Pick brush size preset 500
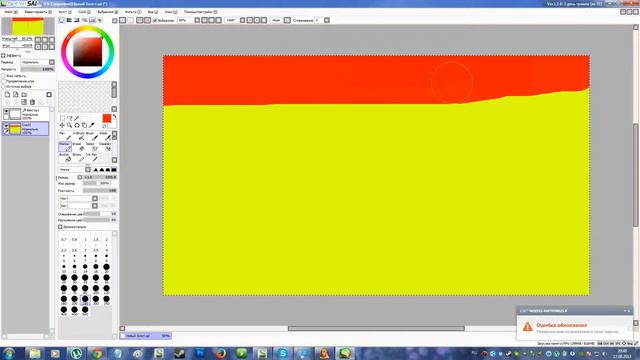 [85, 310]
